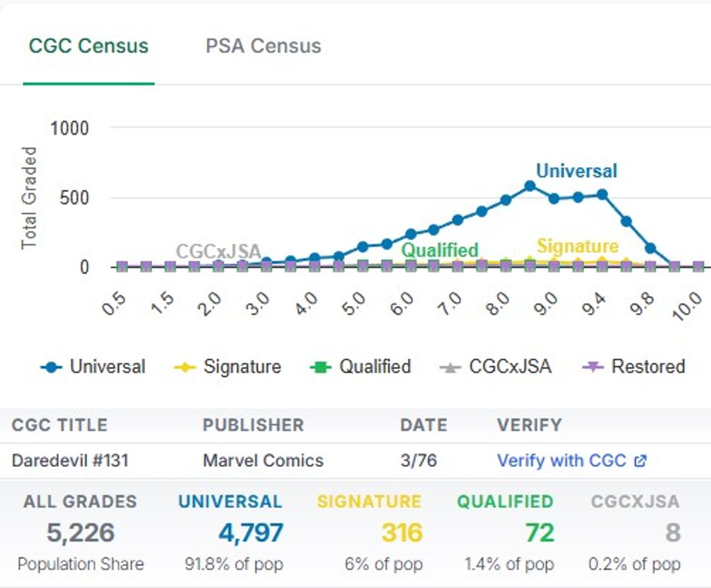Click the external link icon beside Verify
This screenshot has height=588, width=711.
pyautogui.click(x=640, y=461)
